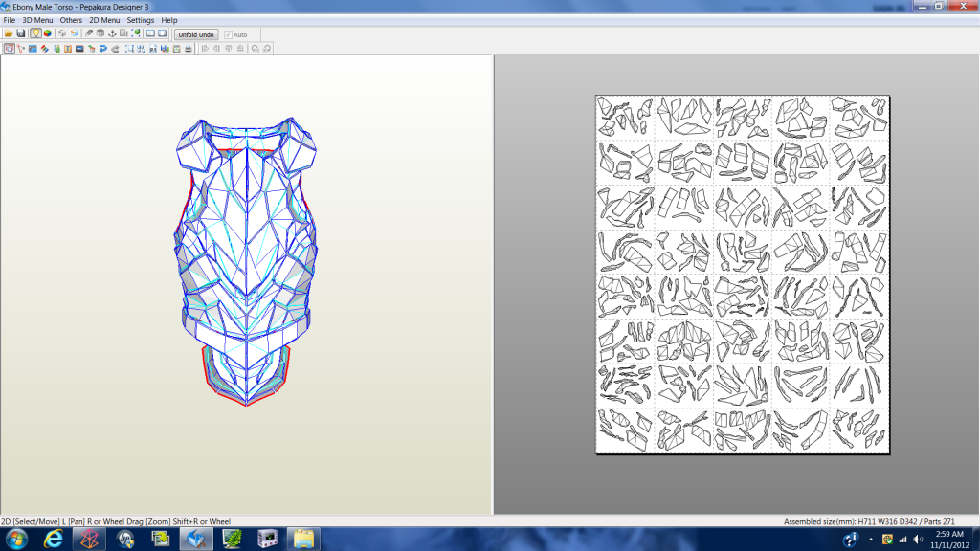Click the light blue cube toolbar icon
980x551 pixels.
pos(75,33)
